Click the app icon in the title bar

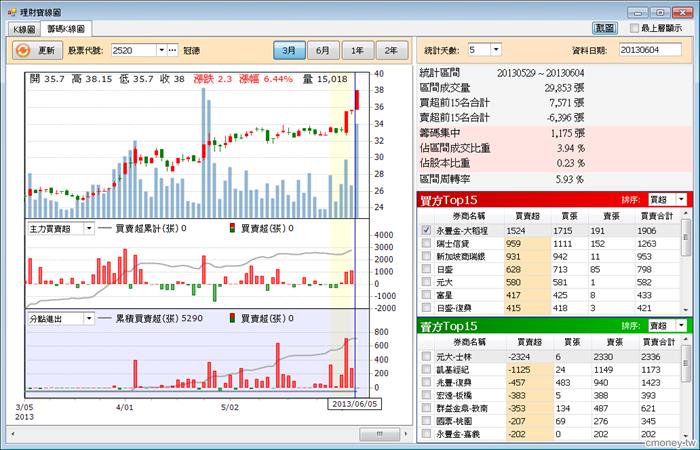click(x=9, y=8)
